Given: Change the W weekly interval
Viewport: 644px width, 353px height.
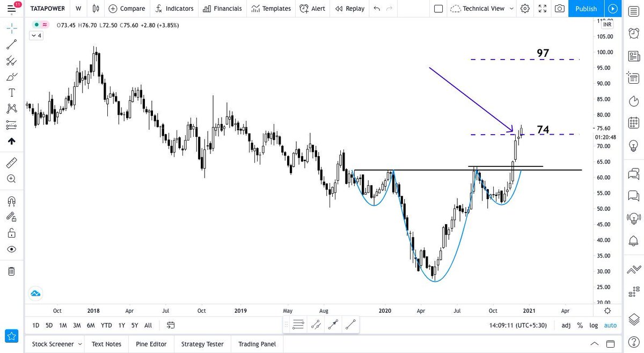Looking at the screenshot, I should point(78,9).
